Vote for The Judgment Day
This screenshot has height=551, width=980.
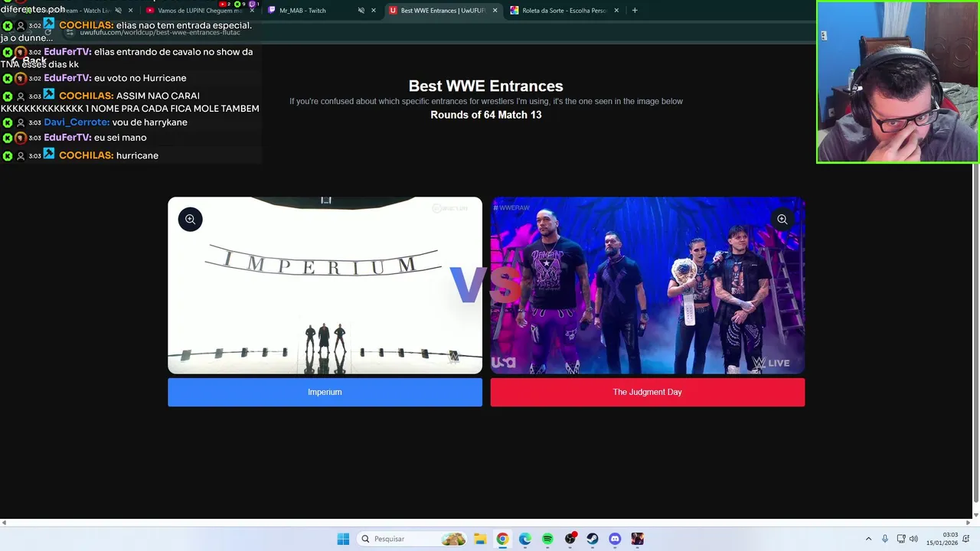coord(647,392)
